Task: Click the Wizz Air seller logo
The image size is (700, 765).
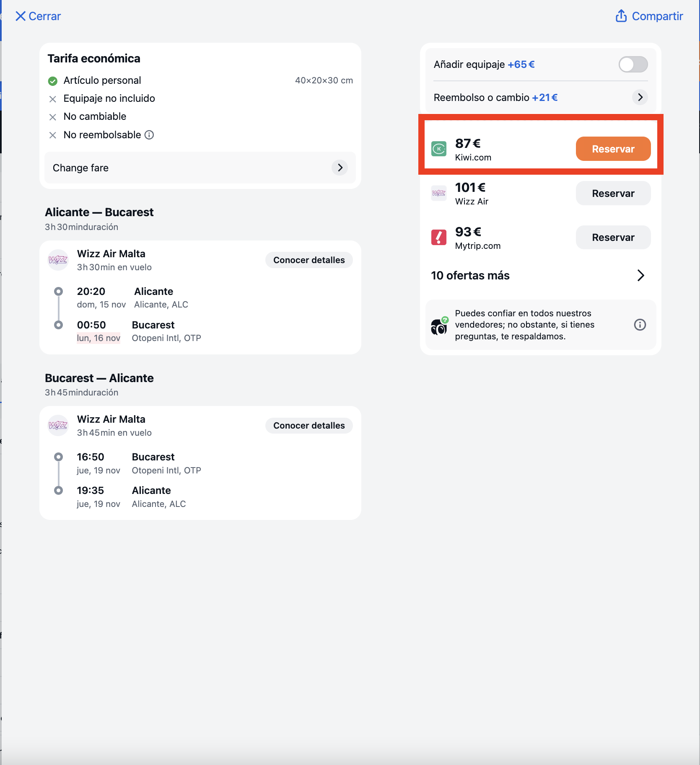Action: pos(439,193)
